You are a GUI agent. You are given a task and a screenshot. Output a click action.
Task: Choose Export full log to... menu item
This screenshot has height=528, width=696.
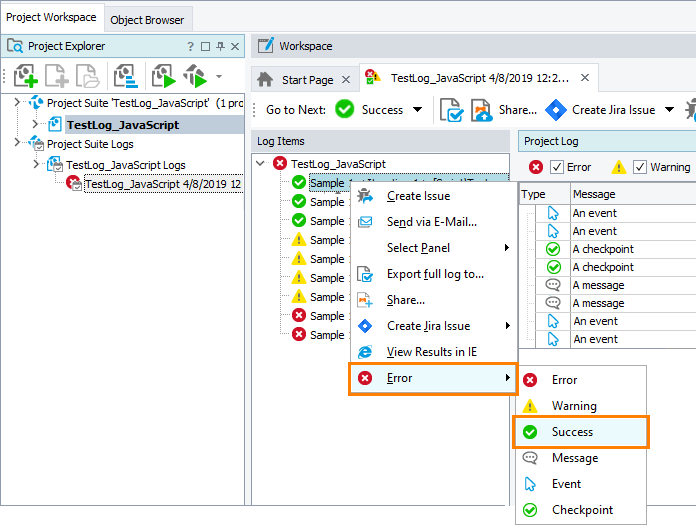point(434,274)
